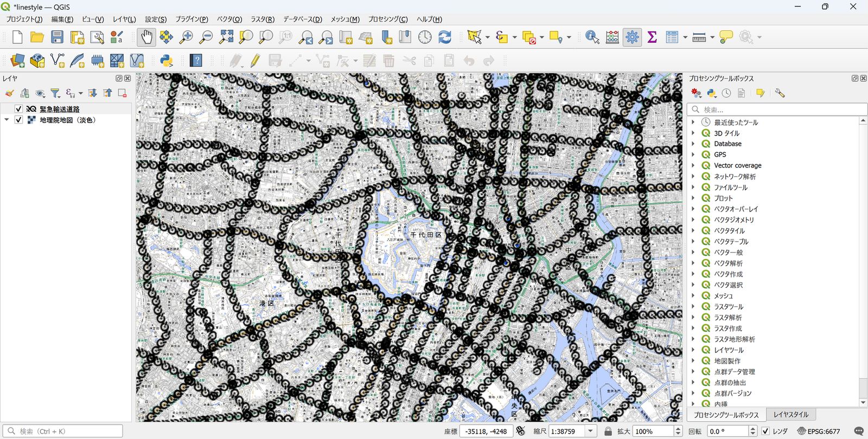Click the coordinate input field

486,431
